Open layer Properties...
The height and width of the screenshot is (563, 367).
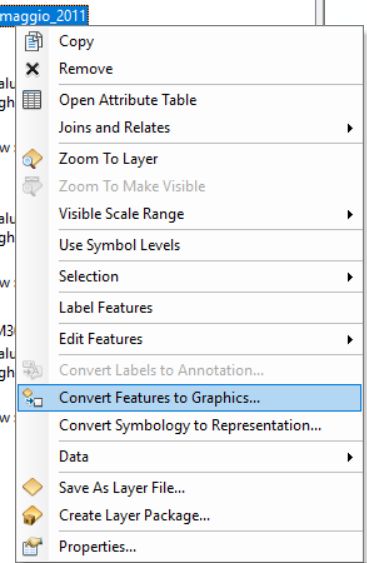pyautogui.click(x=190, y=546)
